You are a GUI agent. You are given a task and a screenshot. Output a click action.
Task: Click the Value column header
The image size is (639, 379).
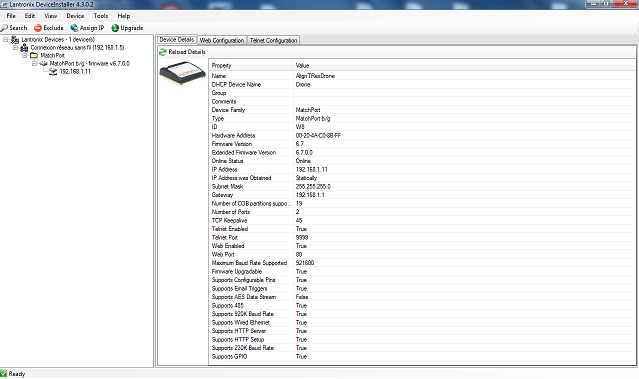point(464,65)
